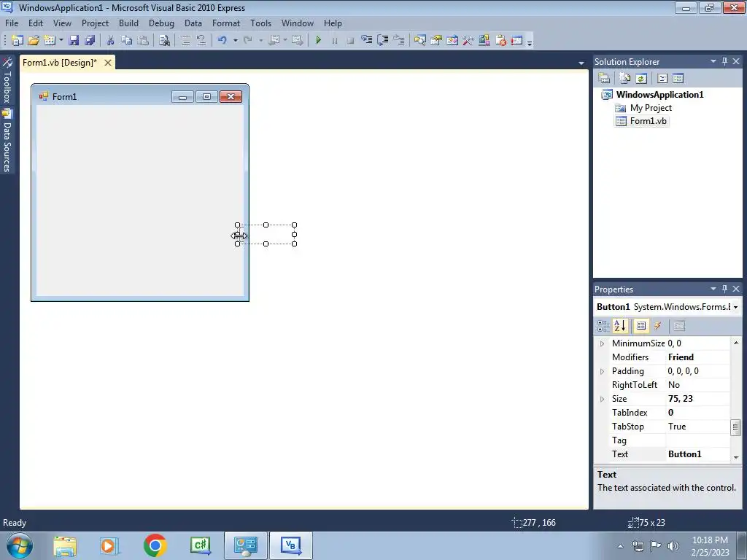Screen dimensions: 747x560
Task: Click the Break All pause icon
Action: (334, 41)
